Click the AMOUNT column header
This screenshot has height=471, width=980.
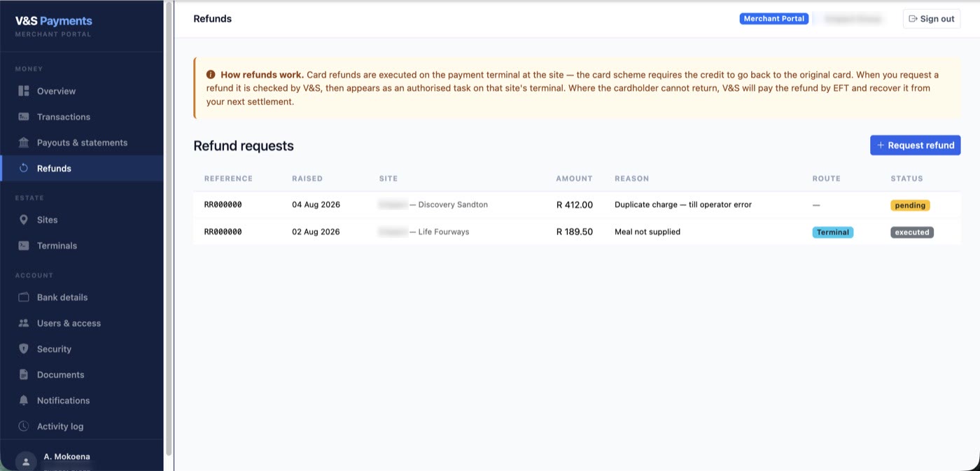[x=574, y=178]
